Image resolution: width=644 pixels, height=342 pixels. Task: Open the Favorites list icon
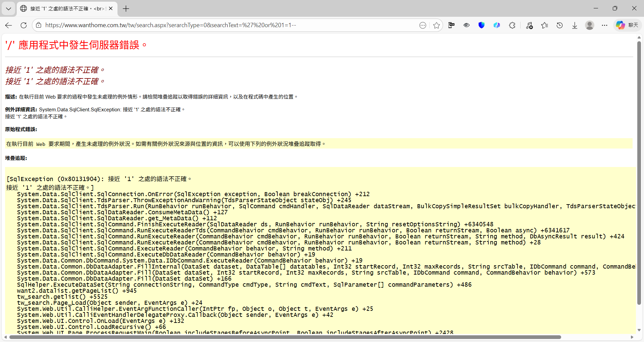[544, 25]
